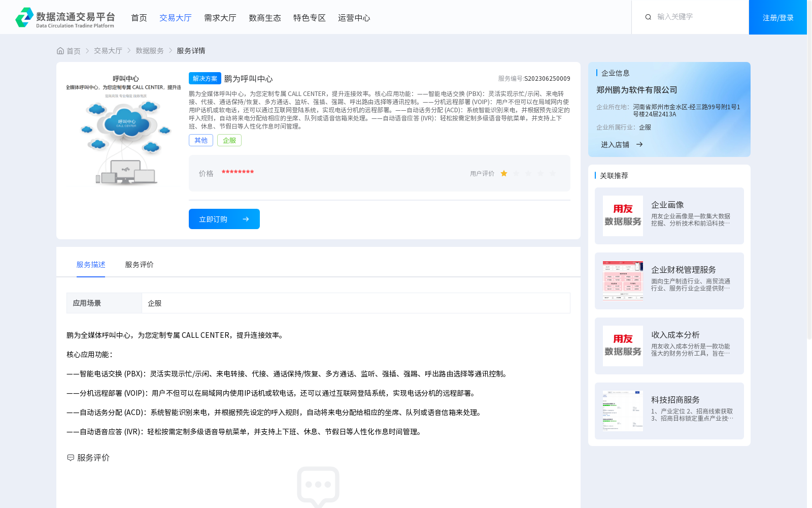
Task: Click the platform logo icon
Action: coord(24,17)
